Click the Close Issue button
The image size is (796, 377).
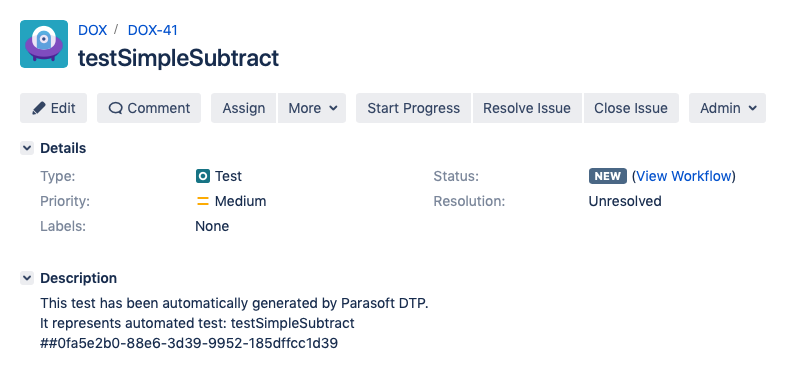631,108
